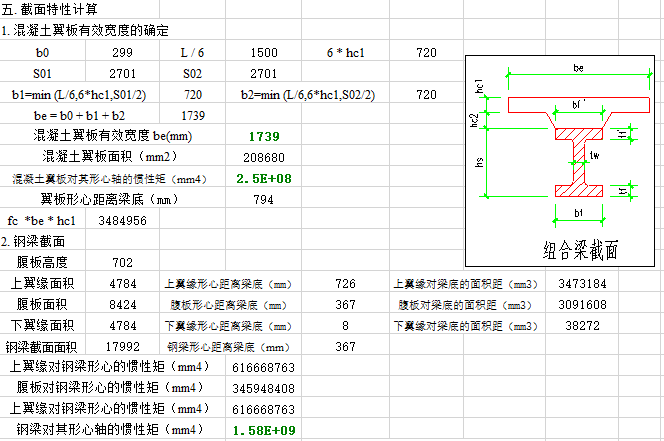Click the '上翼缘面积' label cell
This screenshot has width=664, height=441.
point(42,283)
